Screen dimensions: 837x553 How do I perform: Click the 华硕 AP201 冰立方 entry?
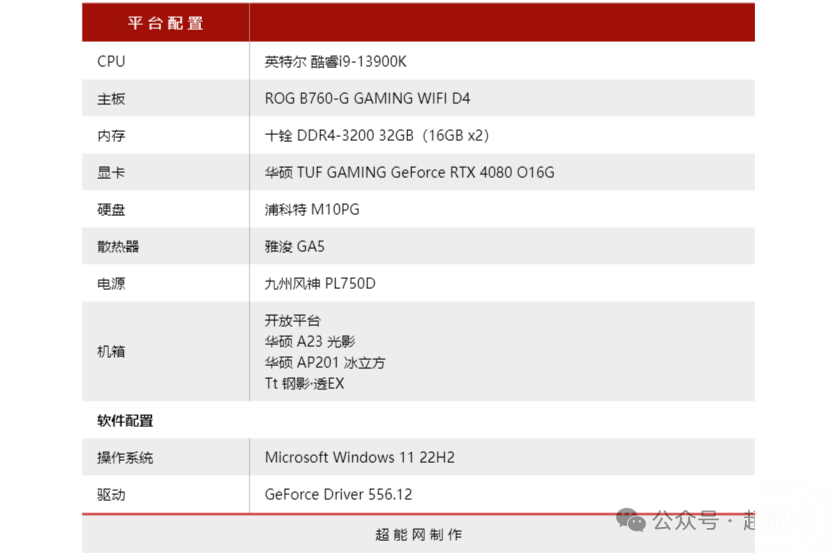(325, 363)
